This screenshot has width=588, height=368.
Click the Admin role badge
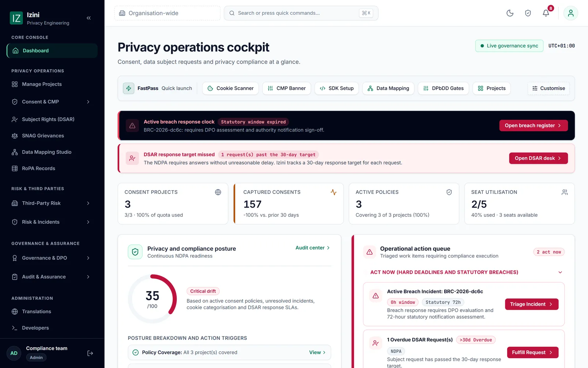(x=36, y=358)
